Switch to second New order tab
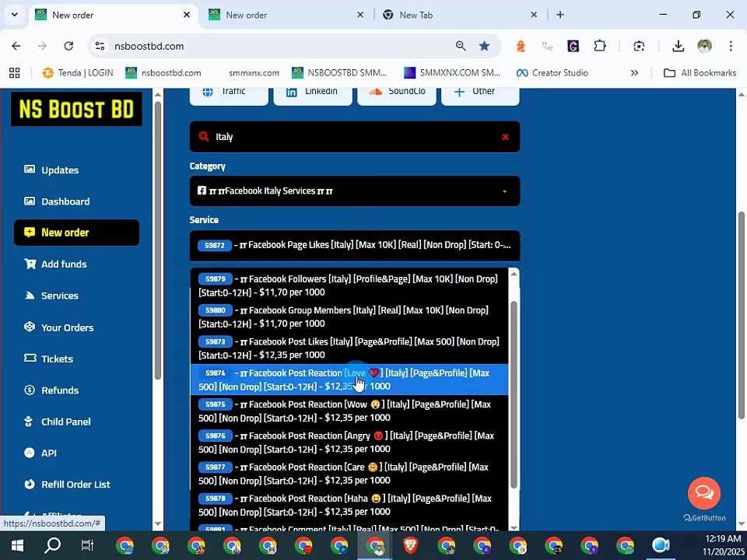The width and height of the screenshot is (747, 560). [x=286, y=16]
